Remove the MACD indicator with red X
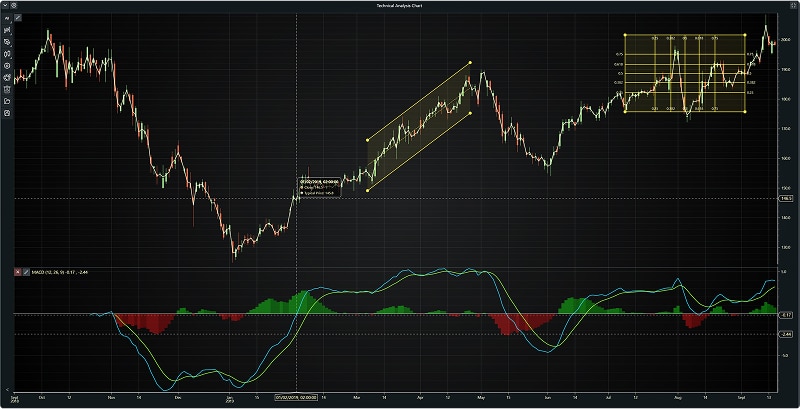Screen dimensions: 800x409 (17, 272)
